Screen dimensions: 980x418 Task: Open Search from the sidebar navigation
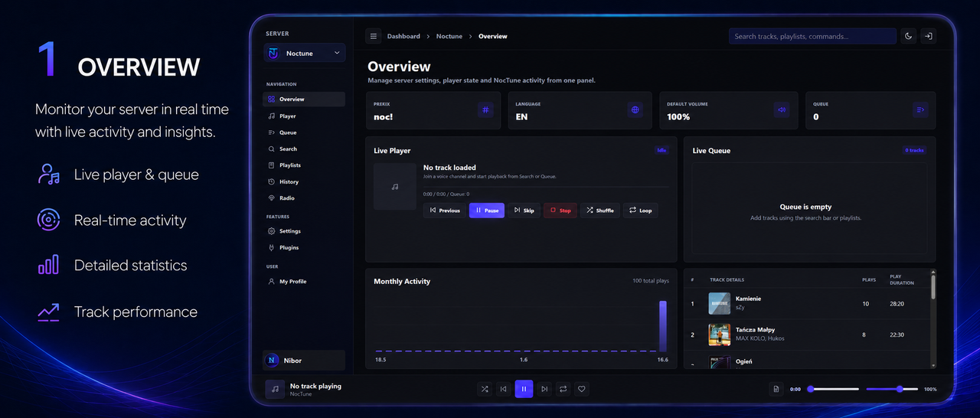click(304, 149)
